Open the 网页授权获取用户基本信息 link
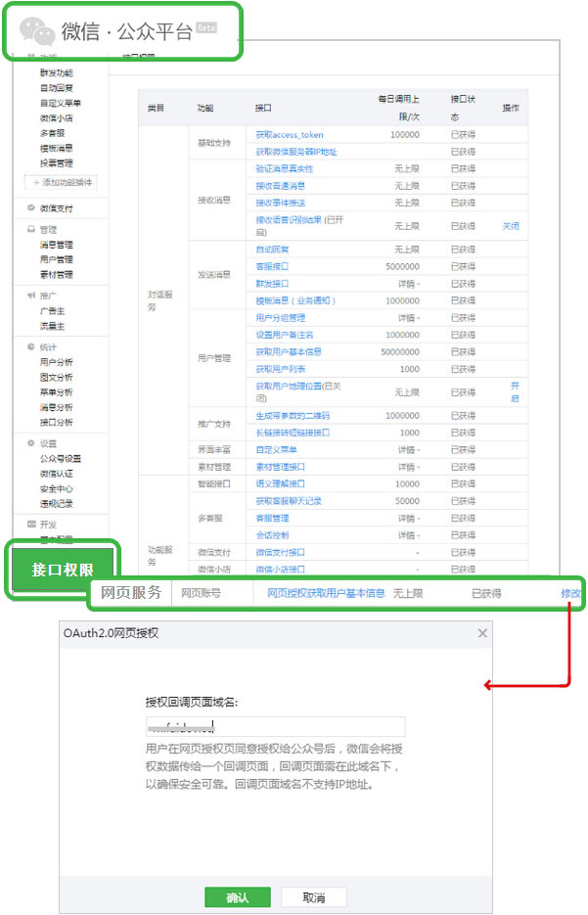 tap(326, 593)
